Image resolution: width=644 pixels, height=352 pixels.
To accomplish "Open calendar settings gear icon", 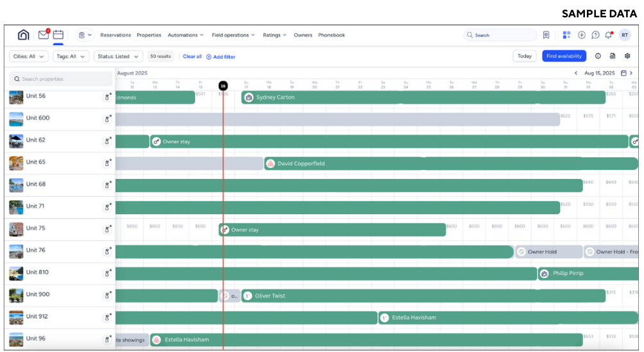I will tap(627, 56).
